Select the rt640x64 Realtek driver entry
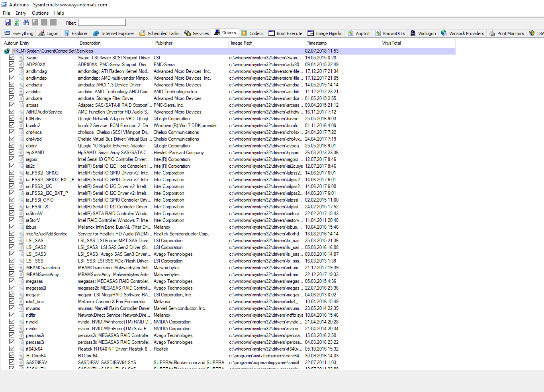This screenshot has height=392, width=544. click(34, 349)
